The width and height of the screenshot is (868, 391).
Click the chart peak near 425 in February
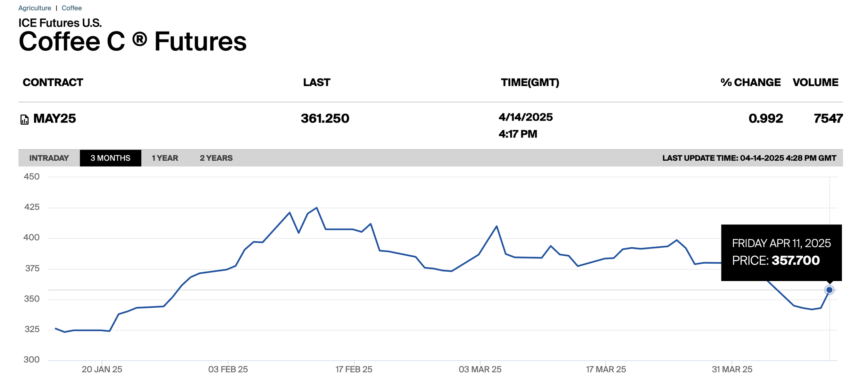point(317,208)
